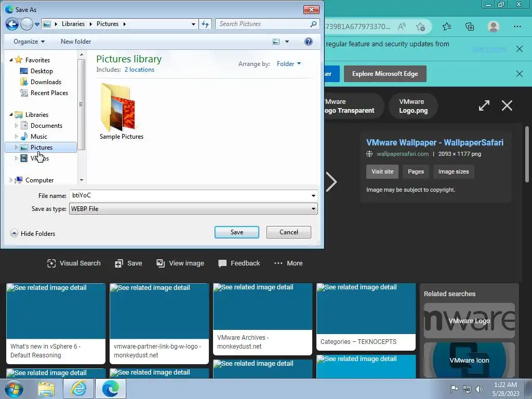Click the Back arrow in the Save As dialog
This screenshot has width=532, height=399.
tap(12, 24)
